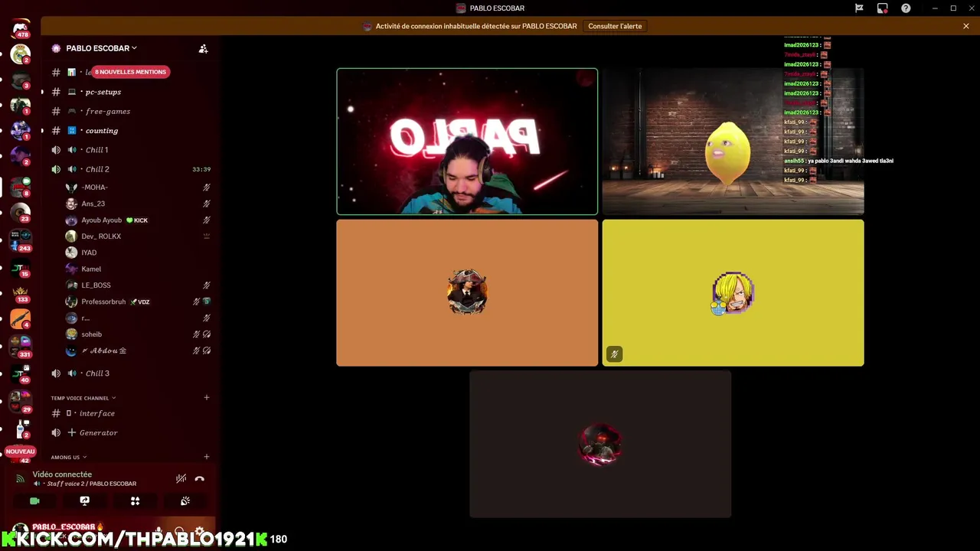Open the interface text channel

tap(129, 413)
